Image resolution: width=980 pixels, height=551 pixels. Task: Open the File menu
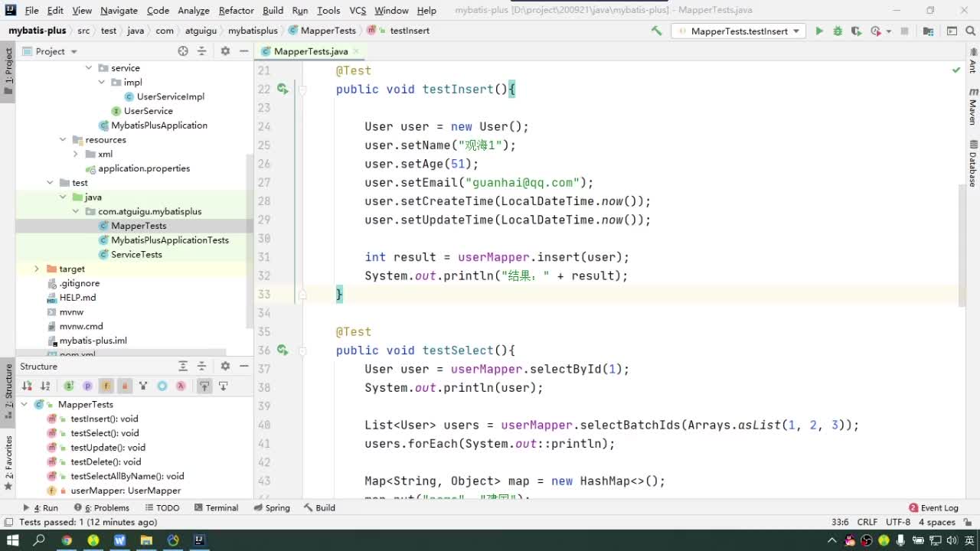click(31, 10)
